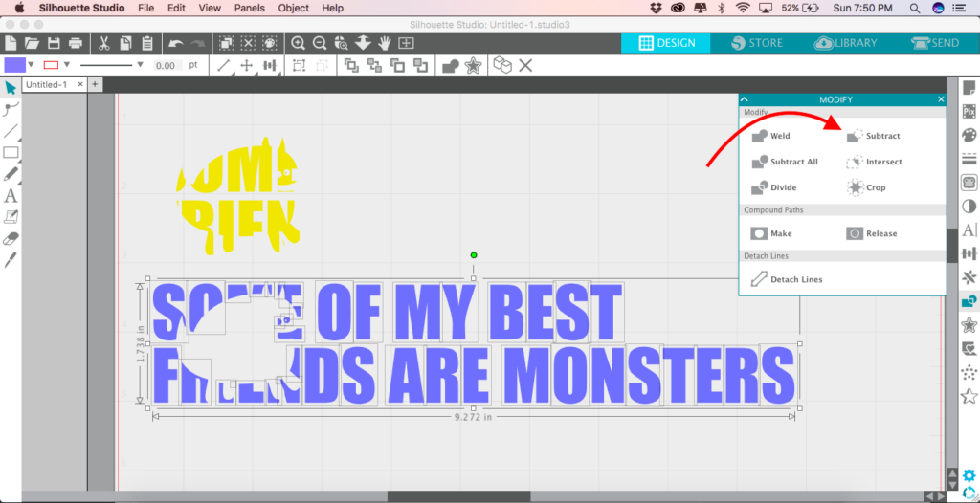Click the Zoom In magnifier icon
The image size is (980, 503).
coord(299,43)
